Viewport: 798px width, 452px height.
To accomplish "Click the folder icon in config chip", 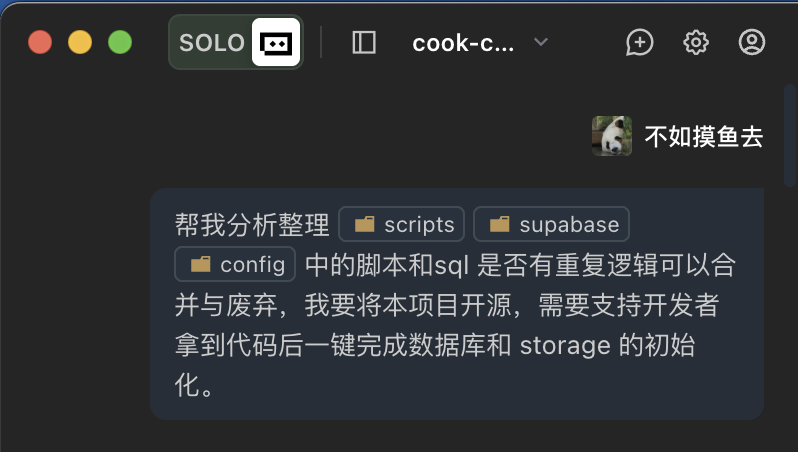I will tap(200, 264).
